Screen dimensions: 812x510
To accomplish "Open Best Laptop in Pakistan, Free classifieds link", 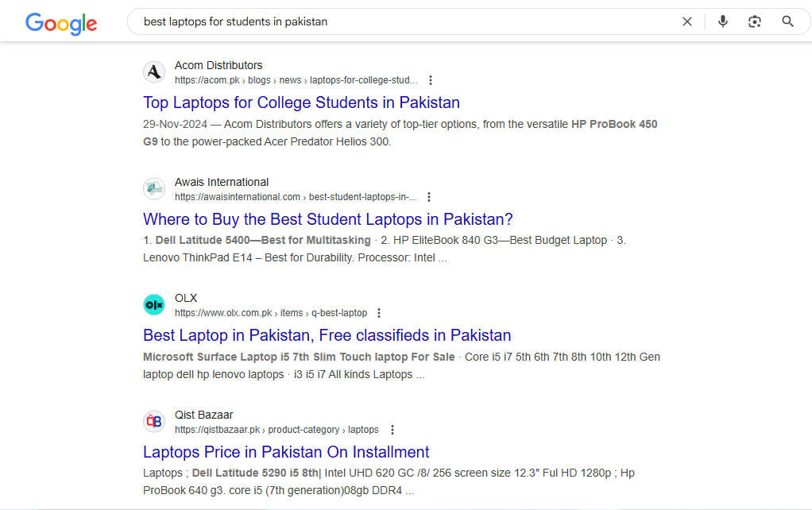I will [x=327, y=335].
